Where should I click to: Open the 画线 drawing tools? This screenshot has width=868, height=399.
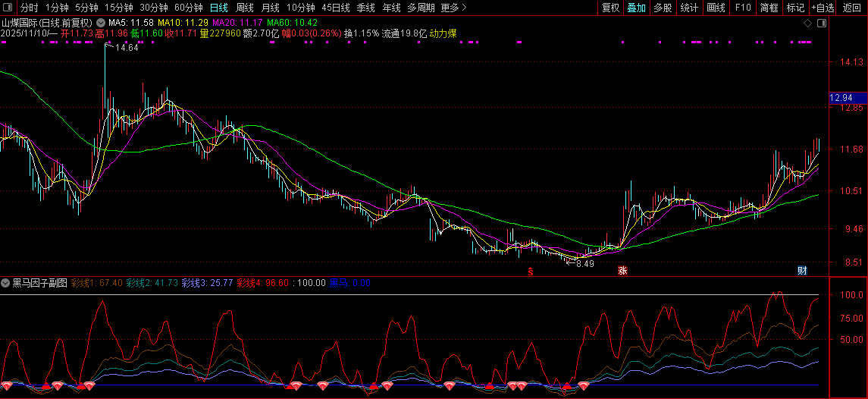click(x=716, y=8)
